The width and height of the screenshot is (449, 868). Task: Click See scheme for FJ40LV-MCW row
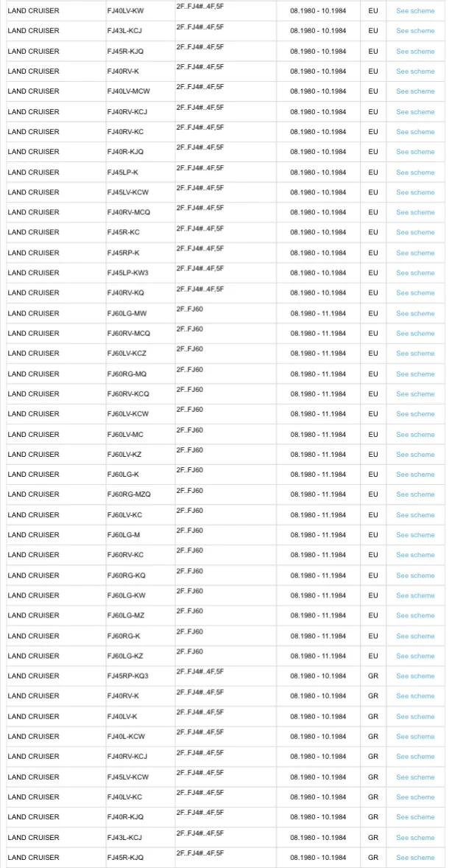(x=415, y=91)
